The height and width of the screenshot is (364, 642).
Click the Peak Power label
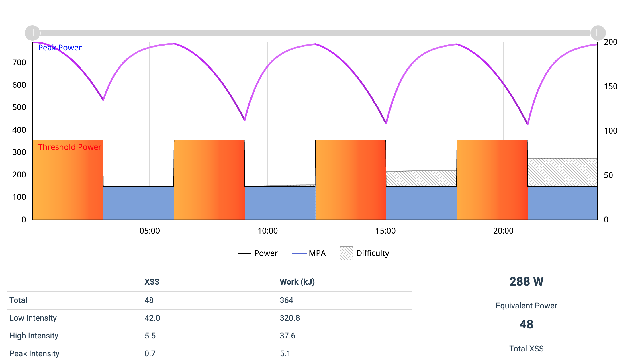click(60, 48)
